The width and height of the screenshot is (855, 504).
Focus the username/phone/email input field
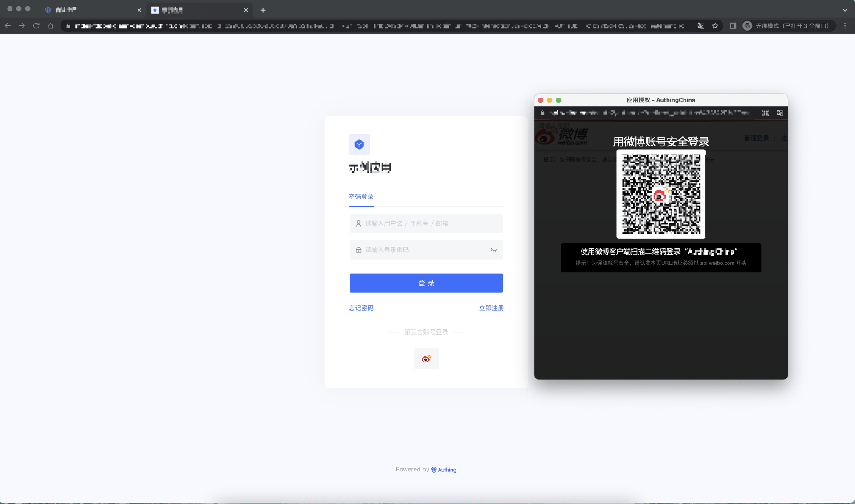tap(426, 224)
